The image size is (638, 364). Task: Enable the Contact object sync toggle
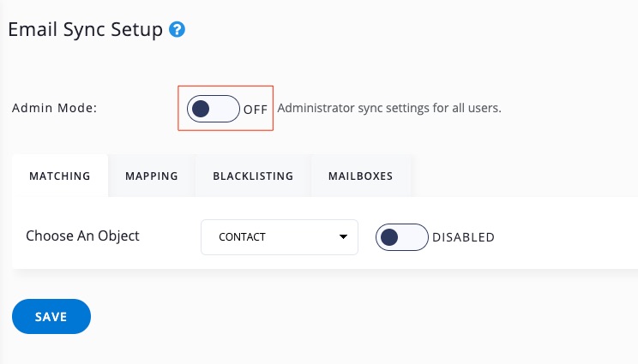point(401,237)
